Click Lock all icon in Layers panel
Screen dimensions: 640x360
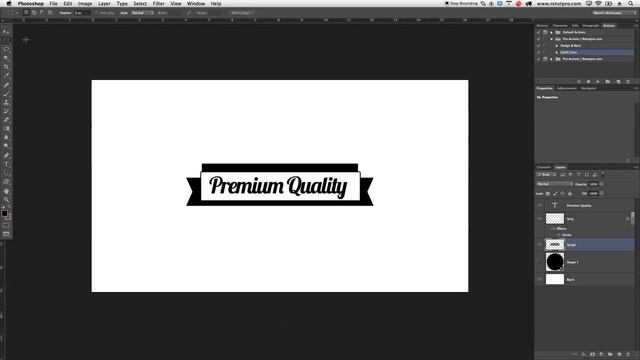click(x=570, y=193)
